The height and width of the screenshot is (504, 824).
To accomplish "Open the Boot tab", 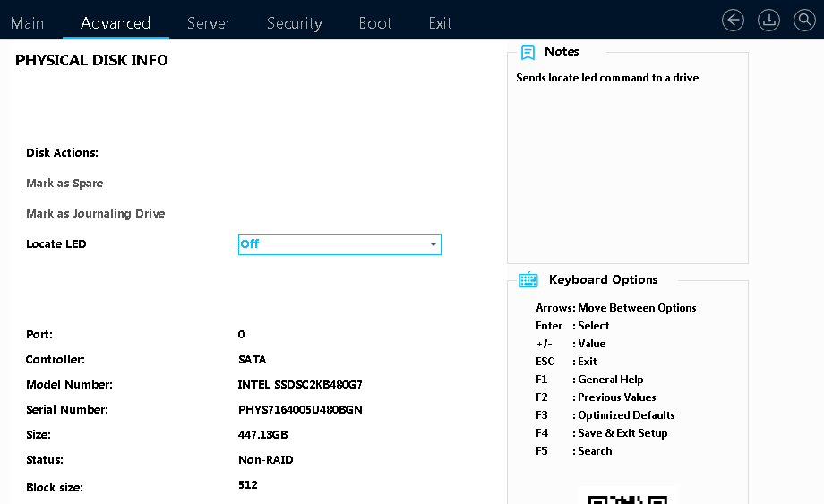I will (x=375, y=23).
